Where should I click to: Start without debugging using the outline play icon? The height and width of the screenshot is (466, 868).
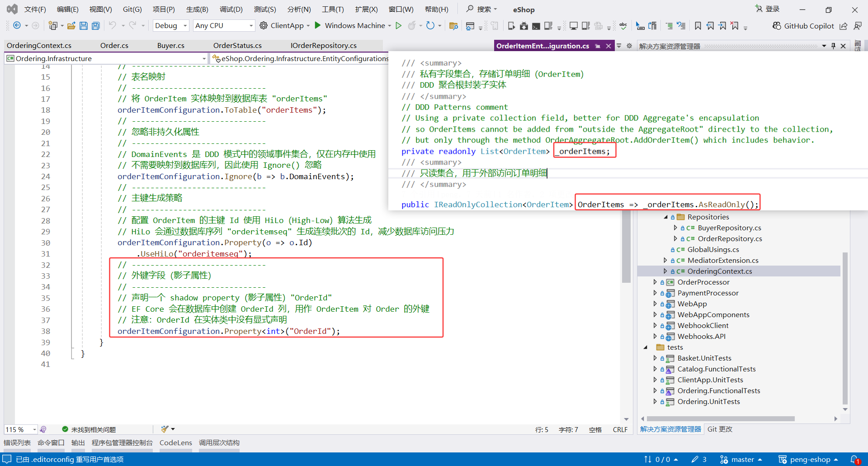(398, 25)
